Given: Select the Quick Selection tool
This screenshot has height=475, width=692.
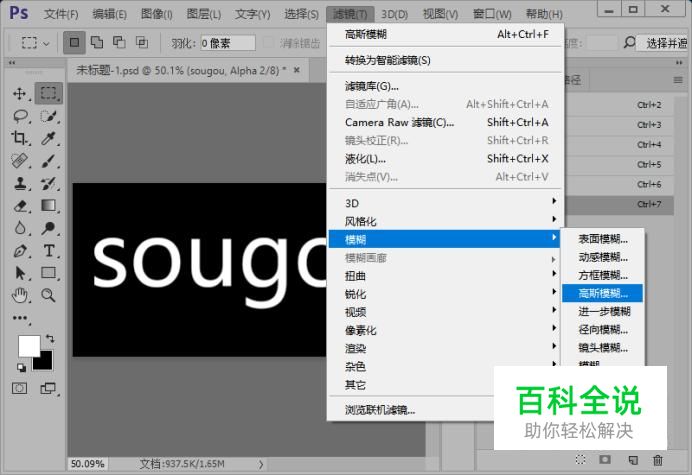Looking at the screenshot, I should pos(49,116).
